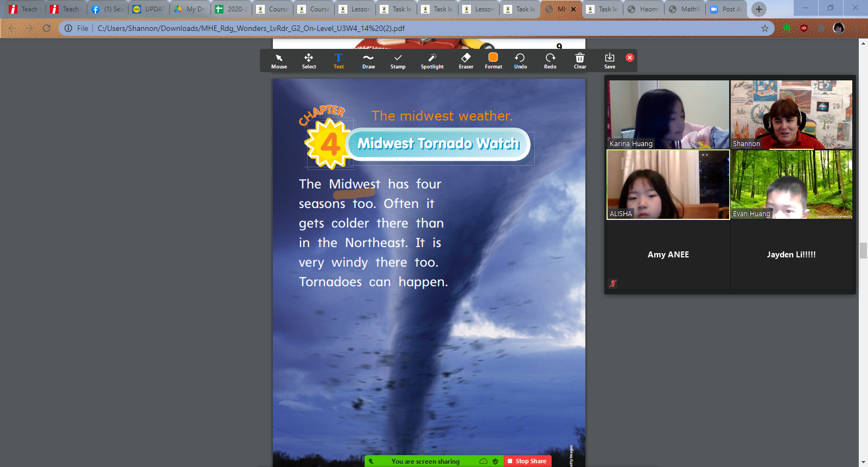
Task: Click the Midwest Tornado Watch chapter title
Action: (x=438, y=144)
